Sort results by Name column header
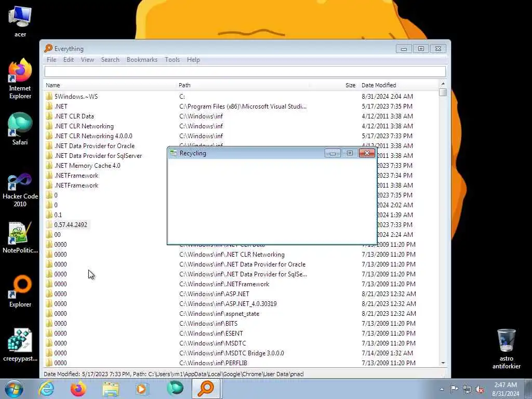This screenshot has height=399, width=532. [x=111, y=85]
